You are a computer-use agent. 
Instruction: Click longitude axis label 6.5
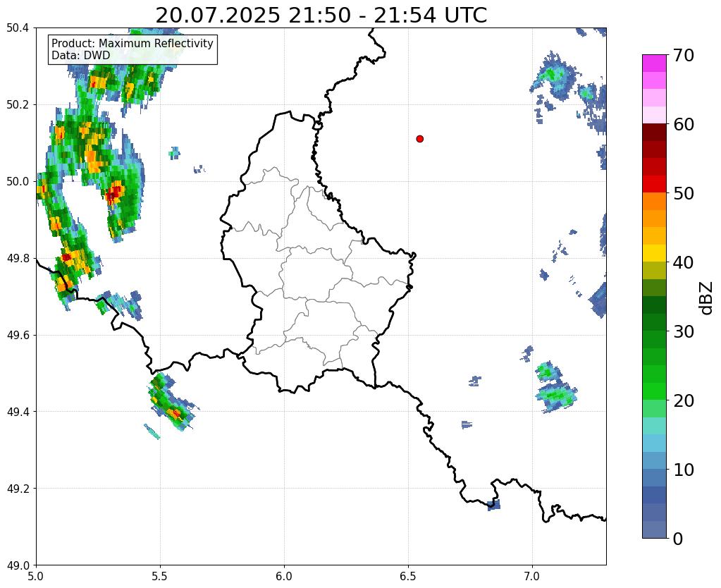click(408, 576)
